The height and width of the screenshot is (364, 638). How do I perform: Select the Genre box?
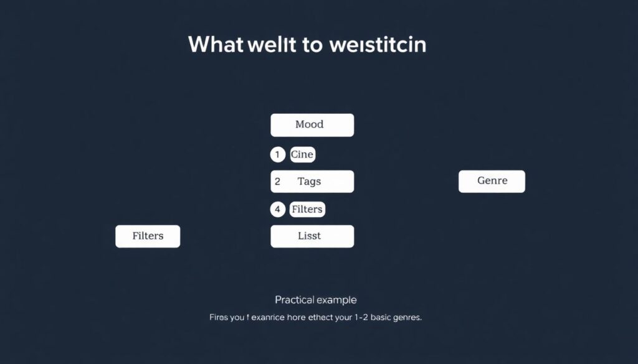pos(492,181)
